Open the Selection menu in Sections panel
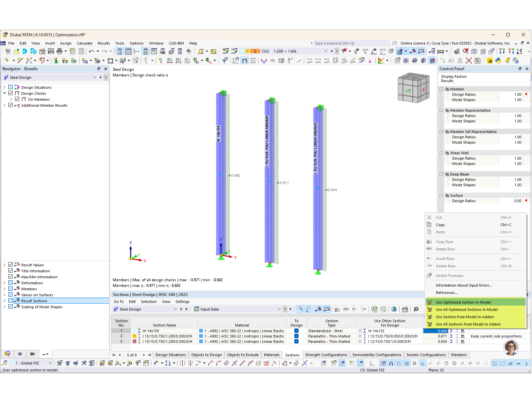This screenshot has width=532, height=399. [x=149, y=301]
